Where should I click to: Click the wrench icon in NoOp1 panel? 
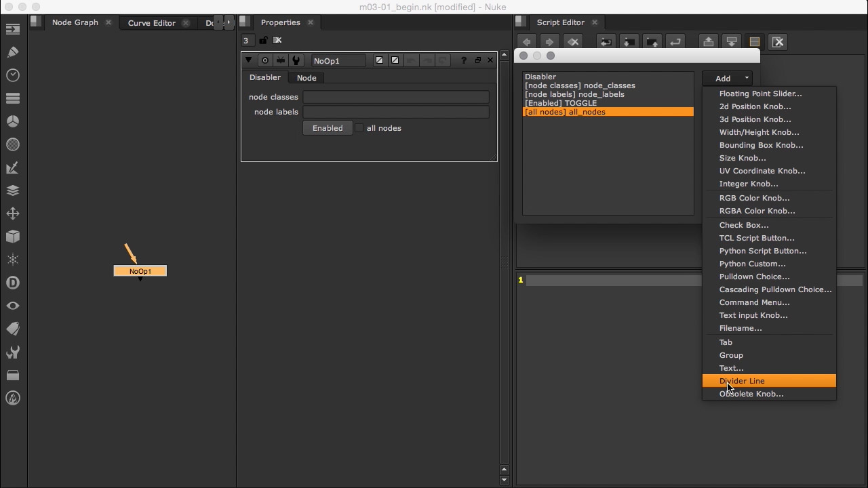coord(296,60)
